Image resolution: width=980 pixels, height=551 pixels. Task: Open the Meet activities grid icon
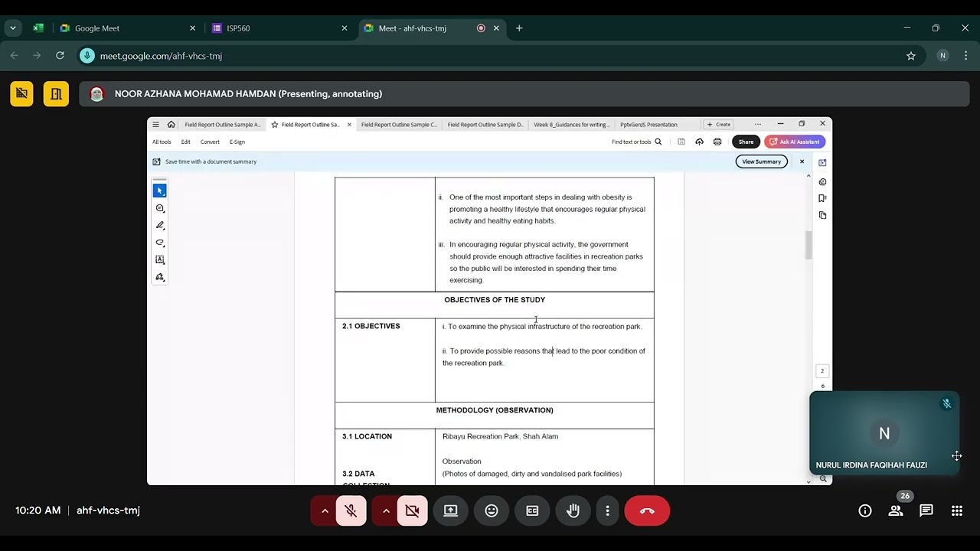[x=957, y=510]
